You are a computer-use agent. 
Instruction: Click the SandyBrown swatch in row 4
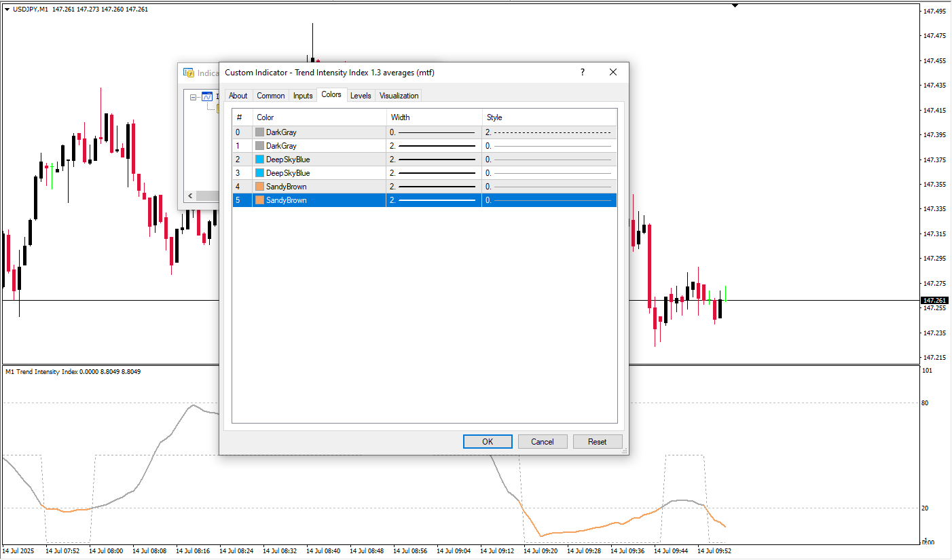pyautogui.click(x=260, y=187)
